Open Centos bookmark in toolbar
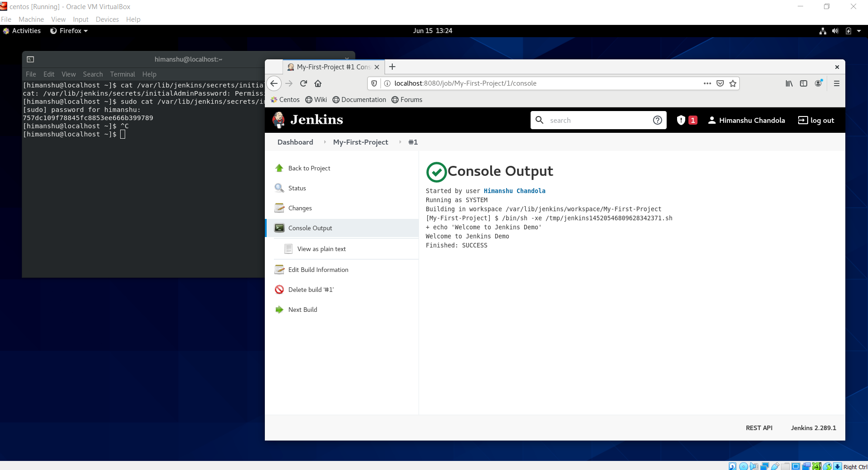The image size is (868, 470). click(x=285, y=100)
